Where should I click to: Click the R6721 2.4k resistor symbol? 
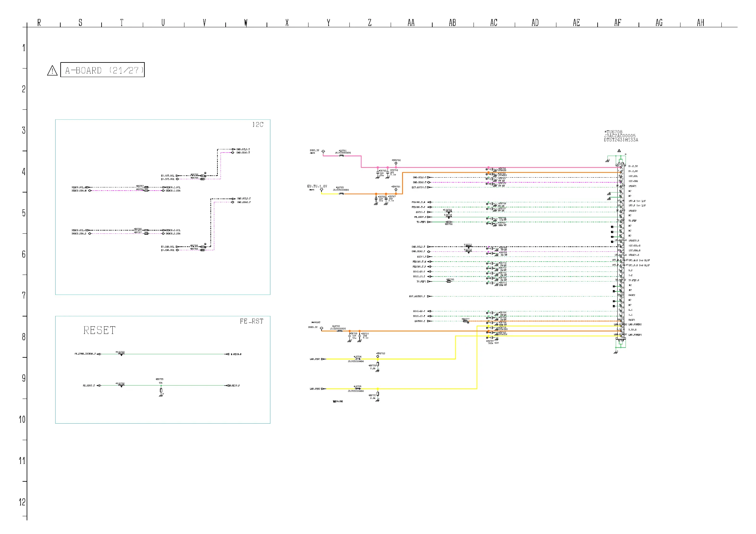point(378,394)
